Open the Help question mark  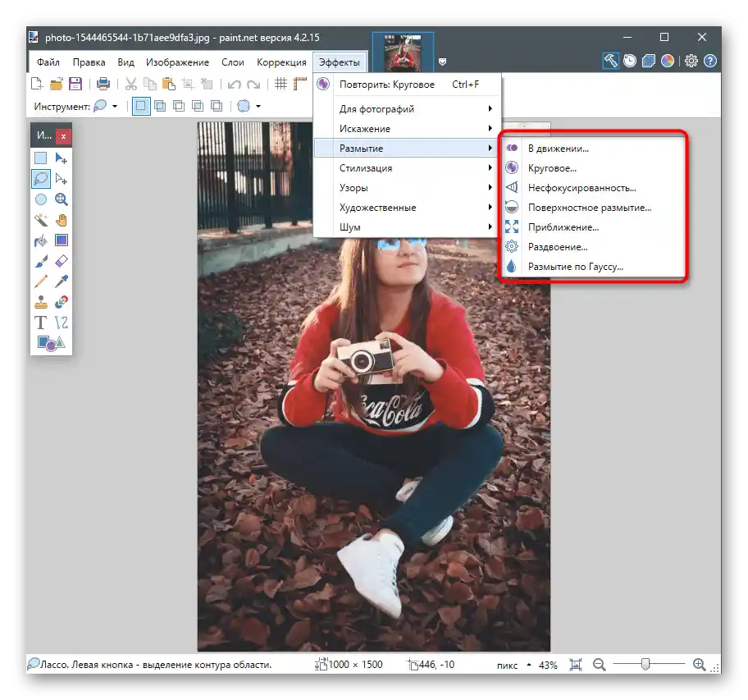coord(710,61)
